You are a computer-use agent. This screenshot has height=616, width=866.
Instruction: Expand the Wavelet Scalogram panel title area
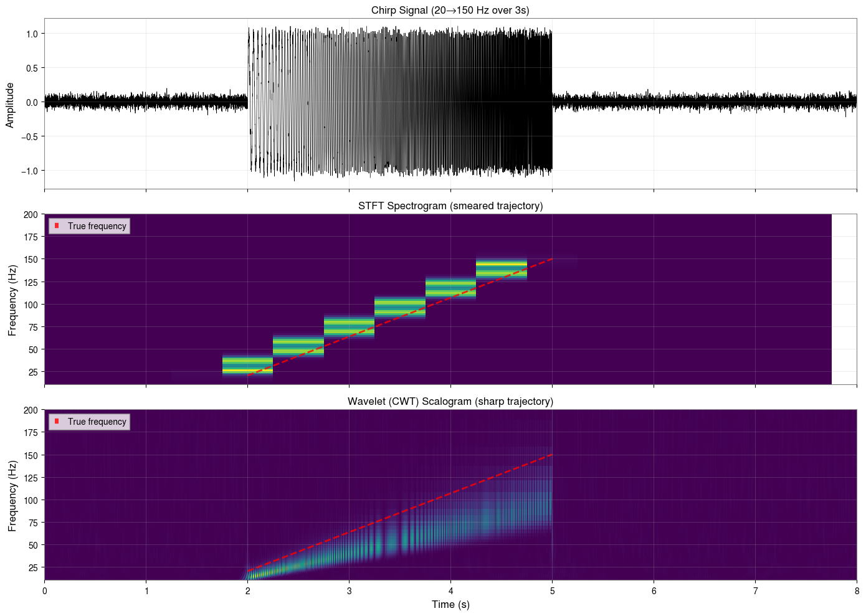pos(450,401)
